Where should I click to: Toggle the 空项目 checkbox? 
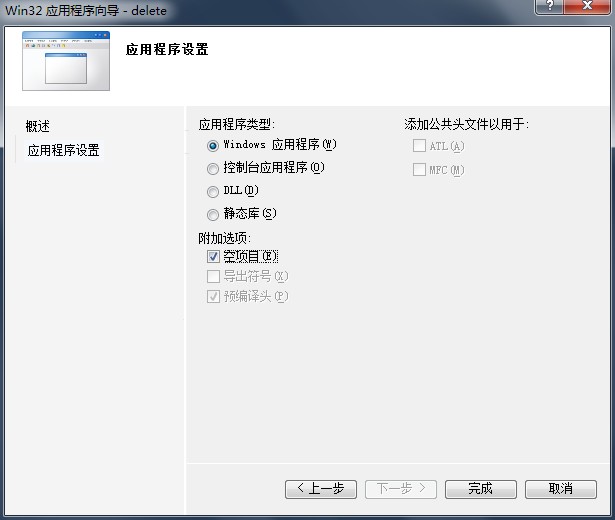pyautogui.click(x=213, y=256)
